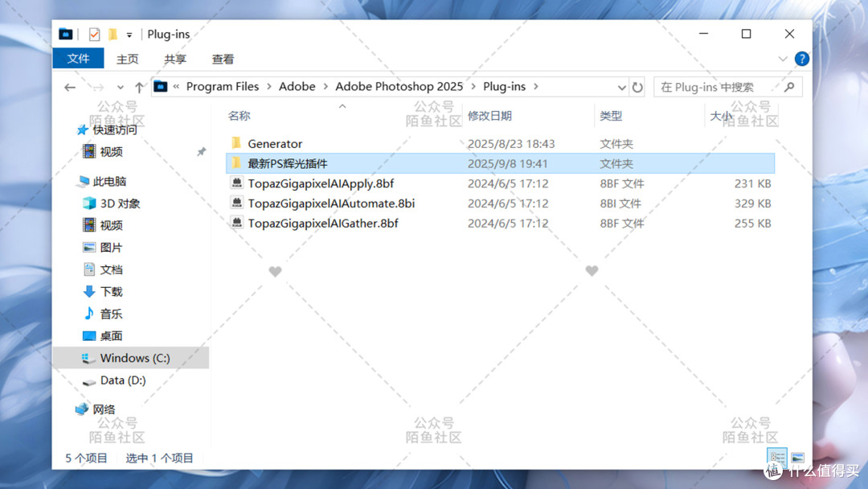Screen dimensions: 868x489
Task: Go back with the left arrow button
Action: click(x=70, y=87)
